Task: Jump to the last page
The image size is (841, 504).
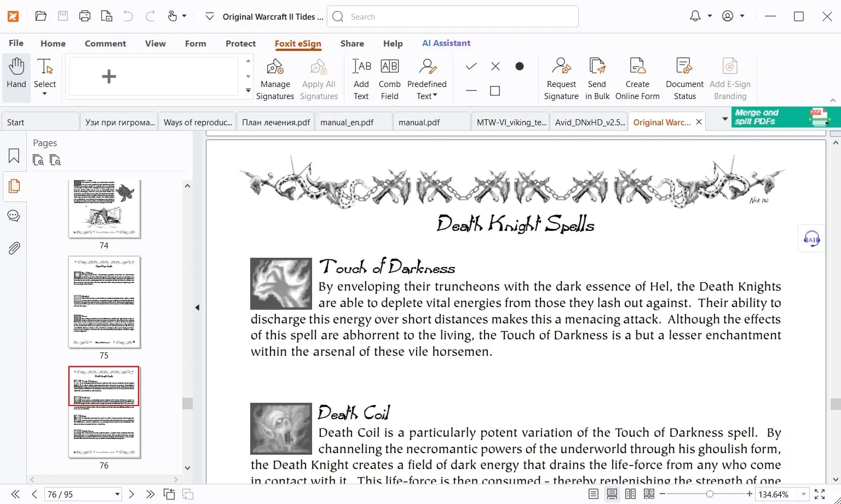Action: click(150, 494)
